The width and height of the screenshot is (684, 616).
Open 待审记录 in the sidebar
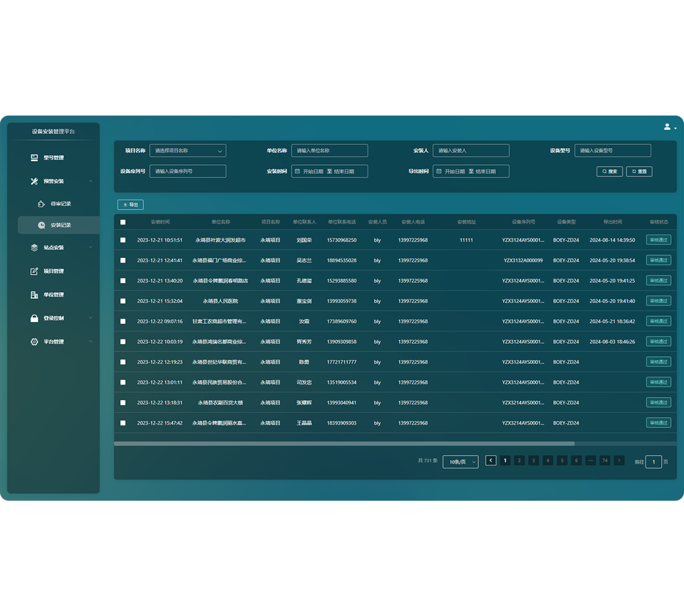point(60,204)
